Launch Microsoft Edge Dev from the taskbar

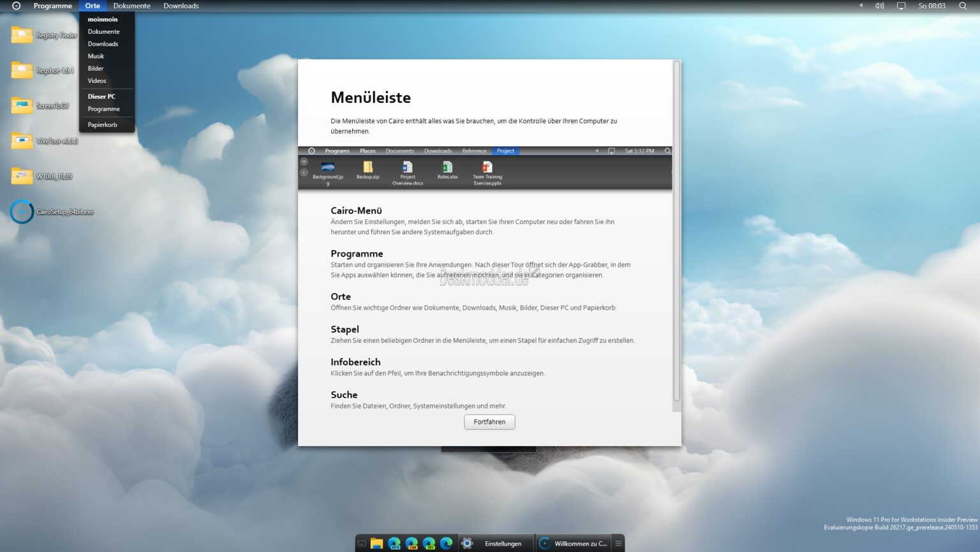point(429,543)
